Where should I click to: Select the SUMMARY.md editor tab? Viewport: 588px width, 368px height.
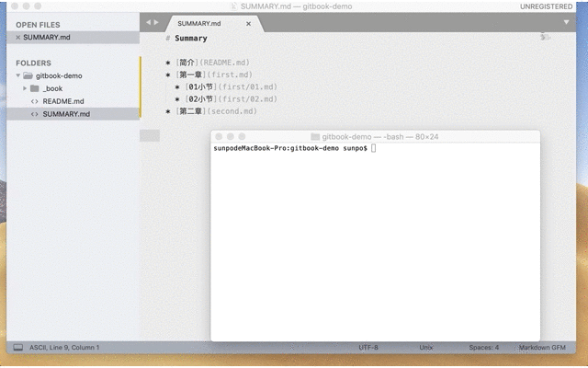click(198, 23)
